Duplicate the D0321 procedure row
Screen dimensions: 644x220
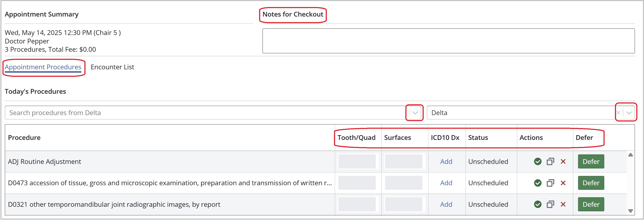coord(550,204)
